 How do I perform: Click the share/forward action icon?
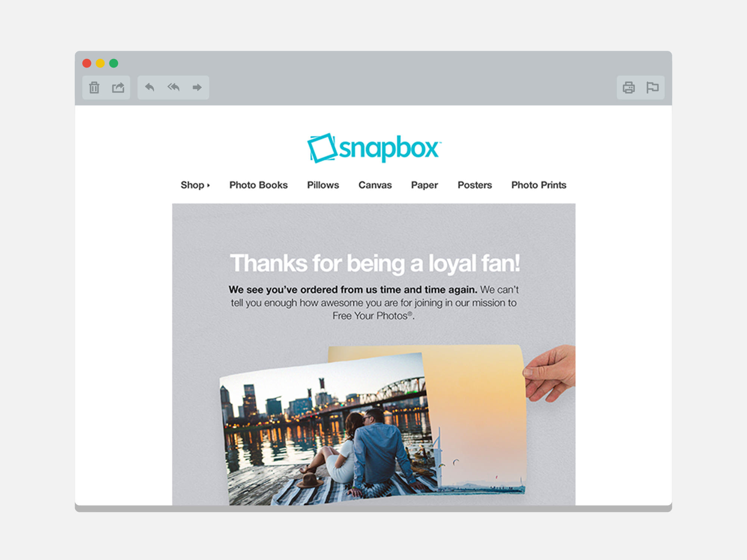pyautogui.click(x=118, y=87)
